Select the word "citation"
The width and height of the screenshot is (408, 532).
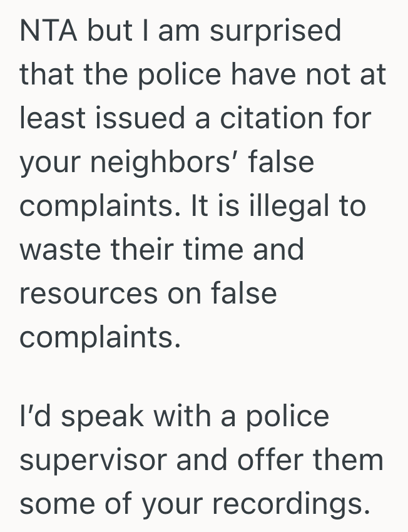point(267,119)
